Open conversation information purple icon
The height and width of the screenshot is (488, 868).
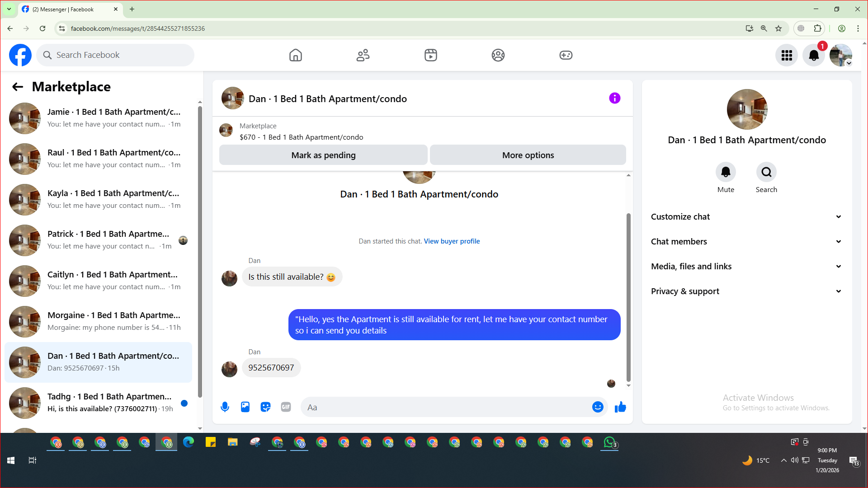(615, 98)
